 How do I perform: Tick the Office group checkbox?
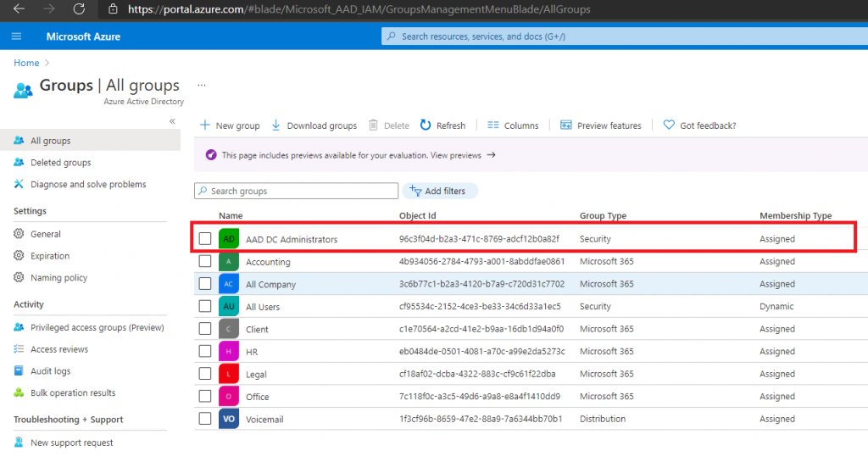[205, 396]
